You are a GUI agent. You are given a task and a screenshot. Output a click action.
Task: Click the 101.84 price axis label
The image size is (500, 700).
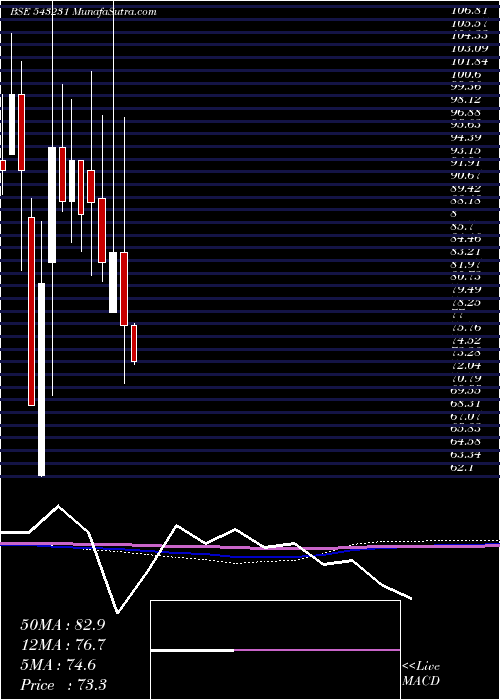468,61
